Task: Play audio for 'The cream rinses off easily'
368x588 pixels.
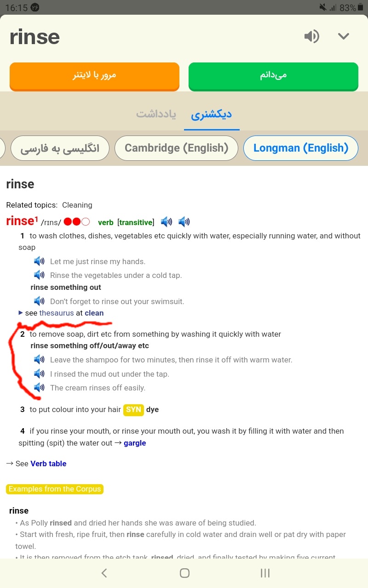Action: tap(39, 388)
